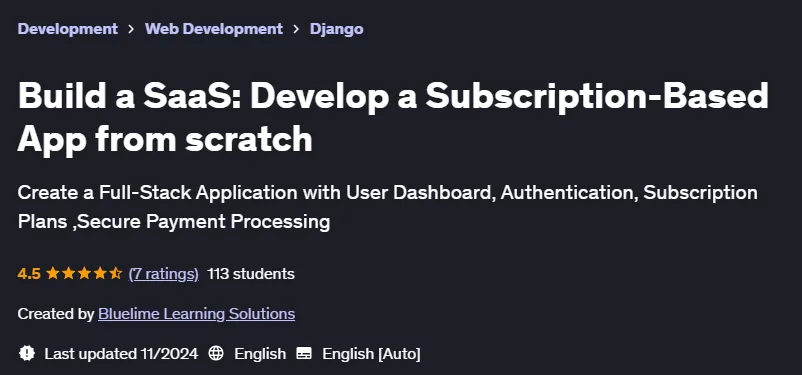Click the English language label
Viewport: 802px width, 375px height.
point(260,354)
